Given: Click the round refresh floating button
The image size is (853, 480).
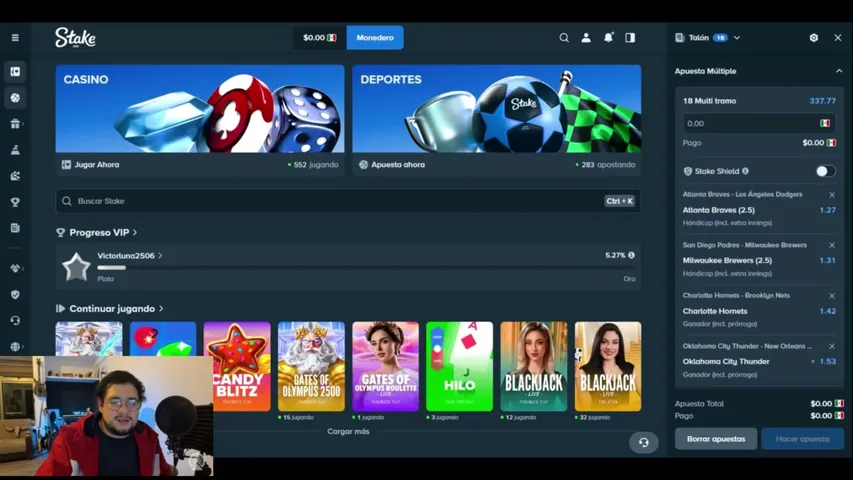Looking at the screenshot, I should pos(644,442).
